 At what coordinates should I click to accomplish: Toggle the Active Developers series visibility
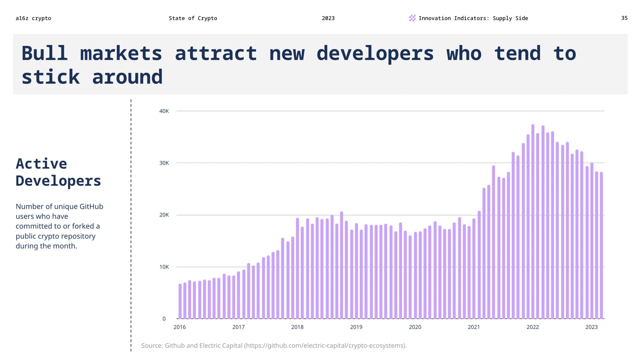[58, 171]
